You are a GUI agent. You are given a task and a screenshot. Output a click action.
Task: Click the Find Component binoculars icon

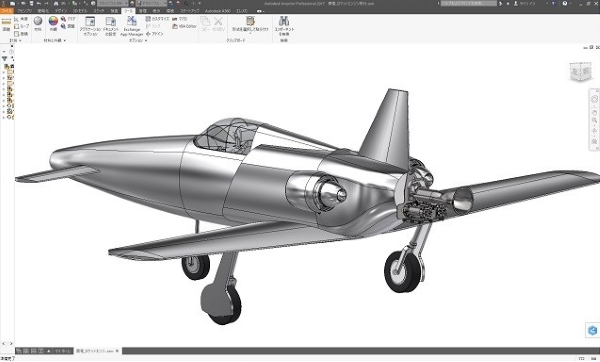point(284,26)
